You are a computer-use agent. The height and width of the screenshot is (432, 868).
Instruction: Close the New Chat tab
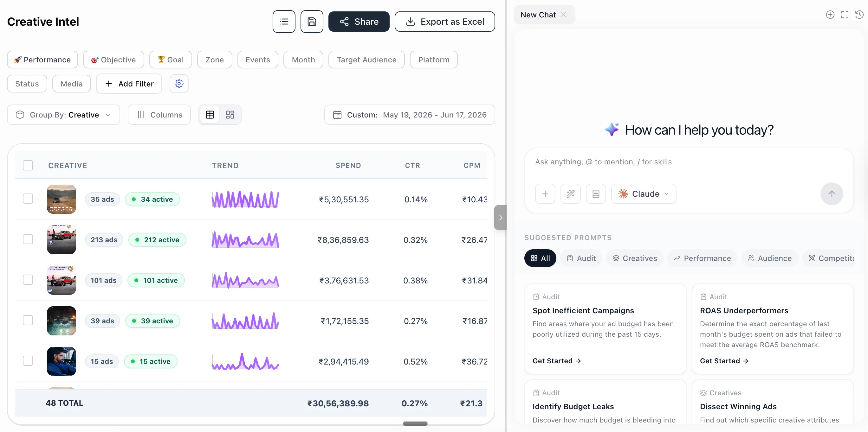pos(563,15)
